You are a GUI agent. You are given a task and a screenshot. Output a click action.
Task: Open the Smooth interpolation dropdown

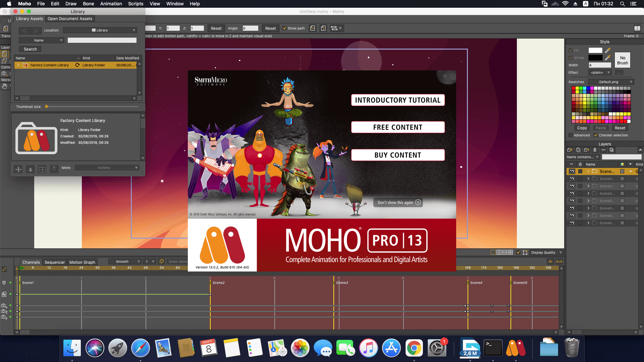click(x=125, y=261)
